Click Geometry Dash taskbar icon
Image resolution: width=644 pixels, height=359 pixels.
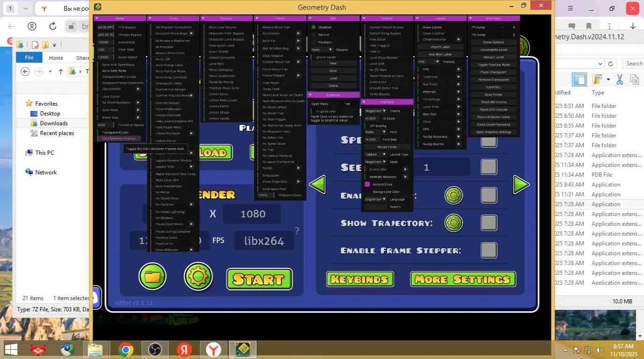tap(242, 350)
